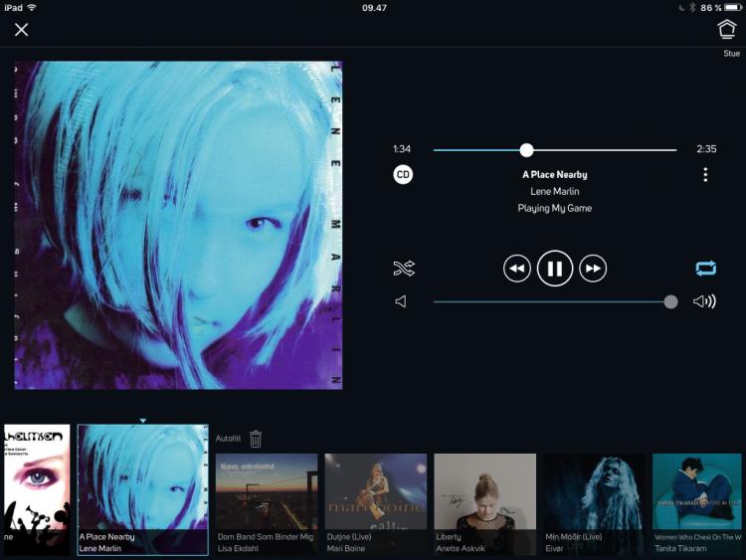Screen dimensions: 746x560
Task: Click the low volume speaker icon
Action: click(x=401, y=301)
